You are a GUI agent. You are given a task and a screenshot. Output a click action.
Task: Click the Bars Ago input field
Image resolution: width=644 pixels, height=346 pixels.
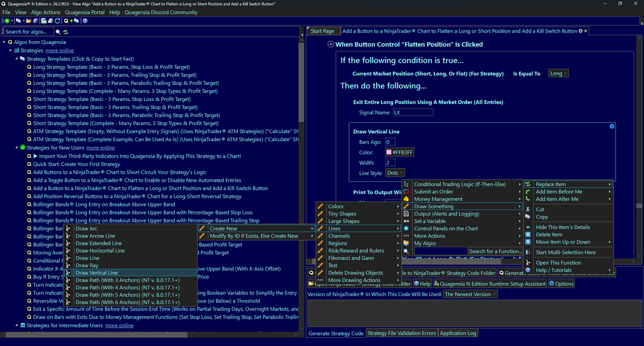390,142
